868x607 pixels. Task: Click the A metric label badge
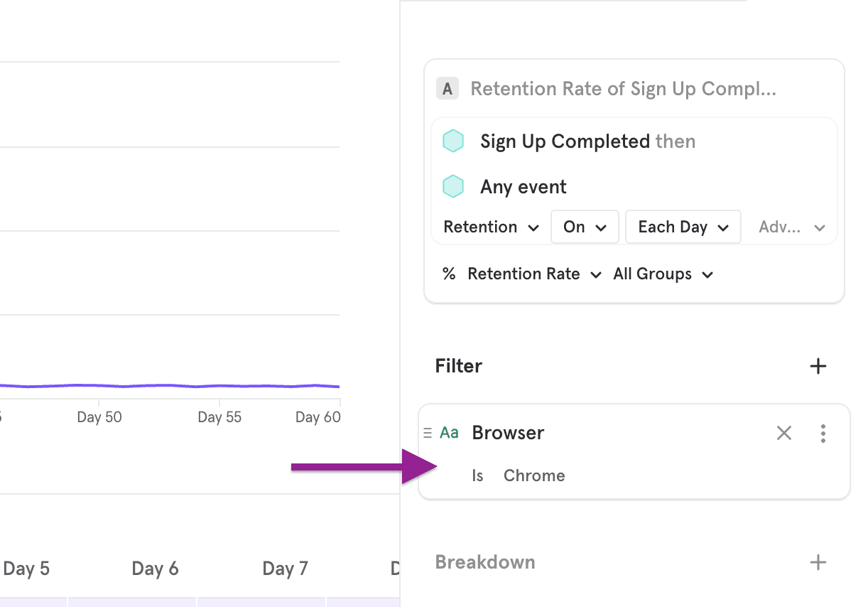pos(447,89)
